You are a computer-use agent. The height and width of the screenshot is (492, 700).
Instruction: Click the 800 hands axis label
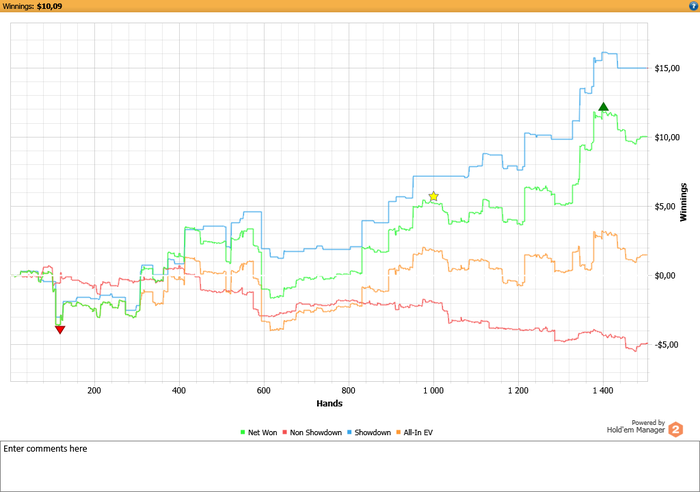point(349,391)
